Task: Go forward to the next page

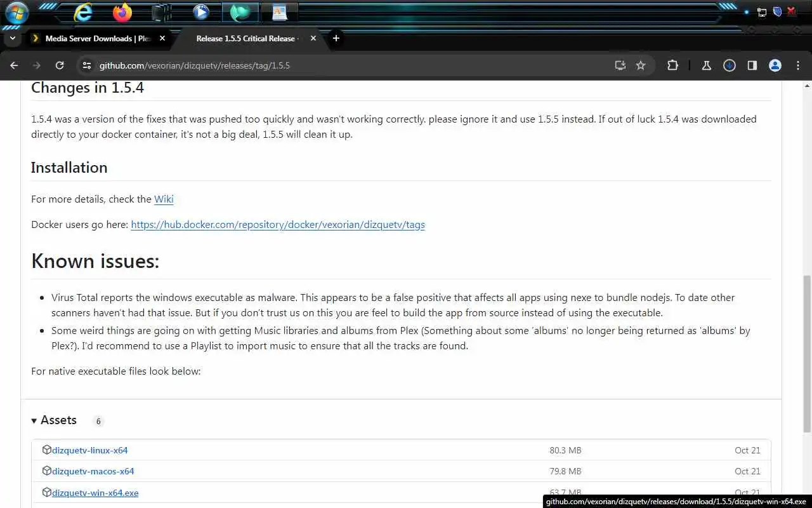Action: [x=37, y=65]
